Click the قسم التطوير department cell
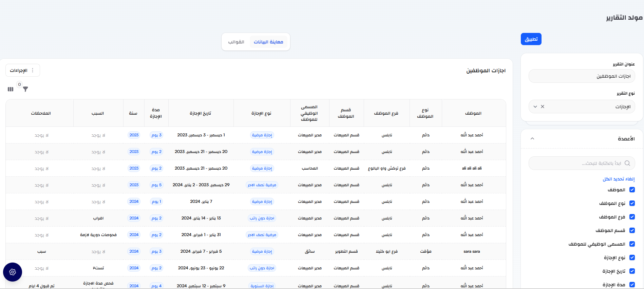This screenshot has height=289, width=644. point(346,251)
